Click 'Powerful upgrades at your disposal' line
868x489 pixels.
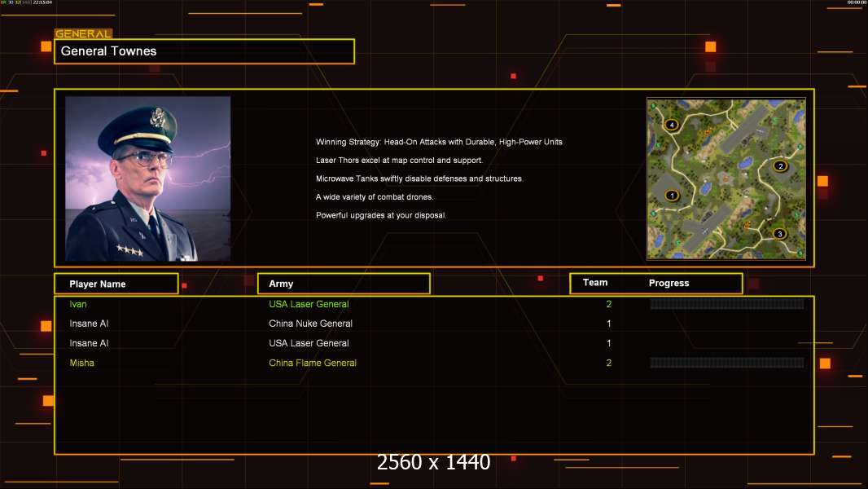point(381,215)
